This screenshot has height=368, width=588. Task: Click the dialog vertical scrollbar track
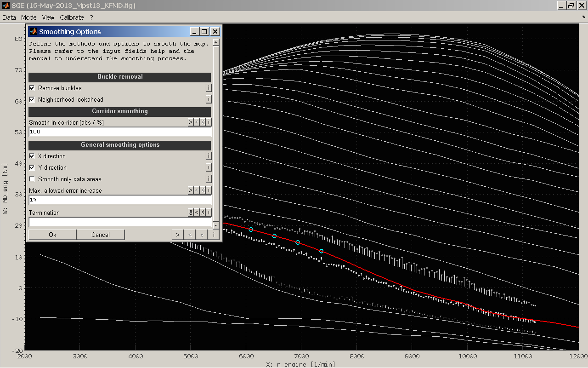216,134
